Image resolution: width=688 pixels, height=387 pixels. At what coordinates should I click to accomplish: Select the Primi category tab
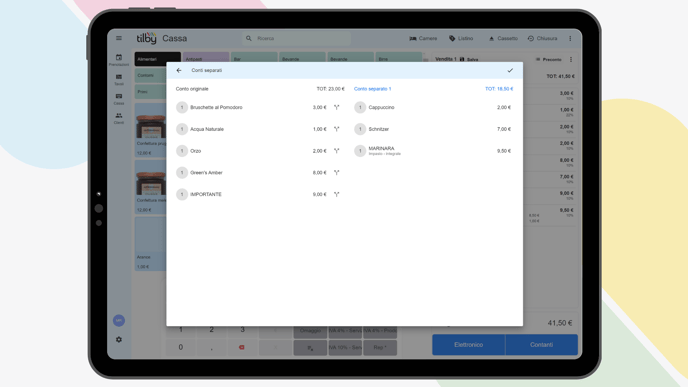tap(150, 92)
